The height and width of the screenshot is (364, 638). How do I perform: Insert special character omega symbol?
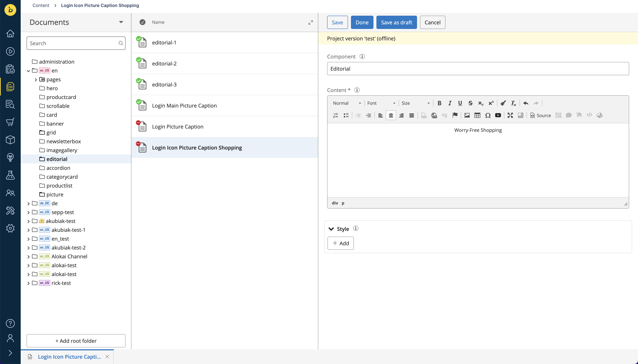tap(488, 115)
